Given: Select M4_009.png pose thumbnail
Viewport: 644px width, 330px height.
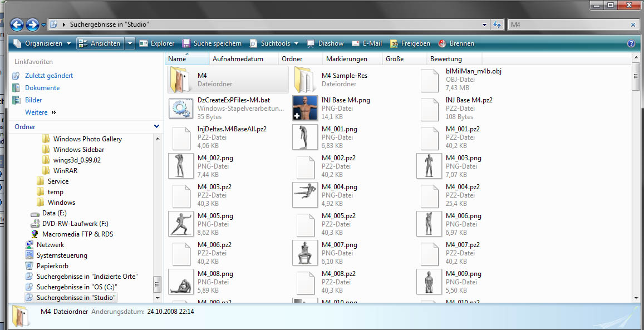Looking at the screenshot, I should pyautogui.click(x=429, y=282).
